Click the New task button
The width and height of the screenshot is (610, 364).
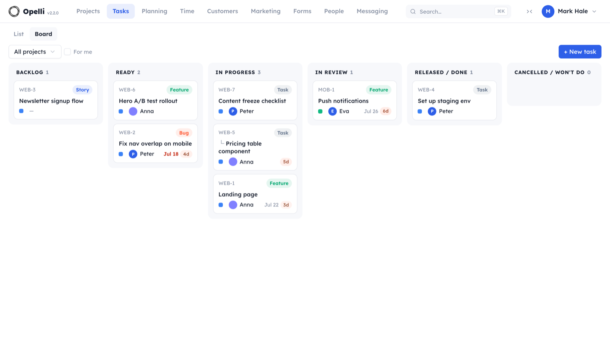tap(580, 52)
